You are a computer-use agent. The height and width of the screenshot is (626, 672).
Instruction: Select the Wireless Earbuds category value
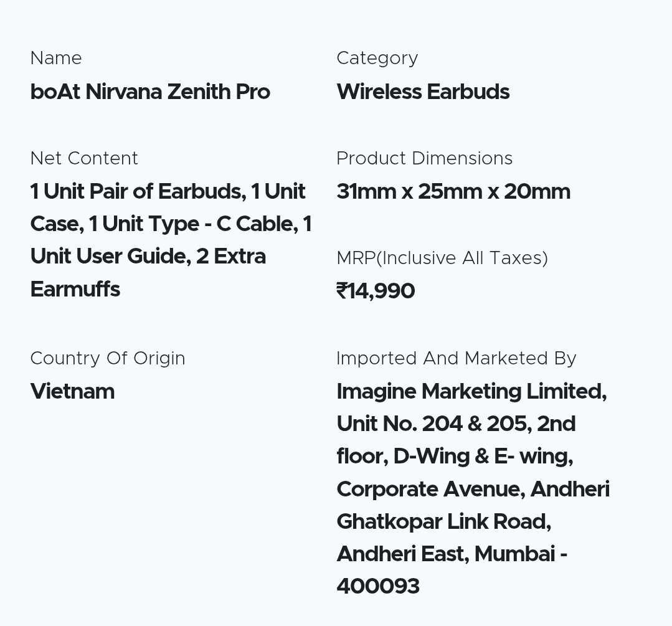pyautogui.click(x=423, y=92)
